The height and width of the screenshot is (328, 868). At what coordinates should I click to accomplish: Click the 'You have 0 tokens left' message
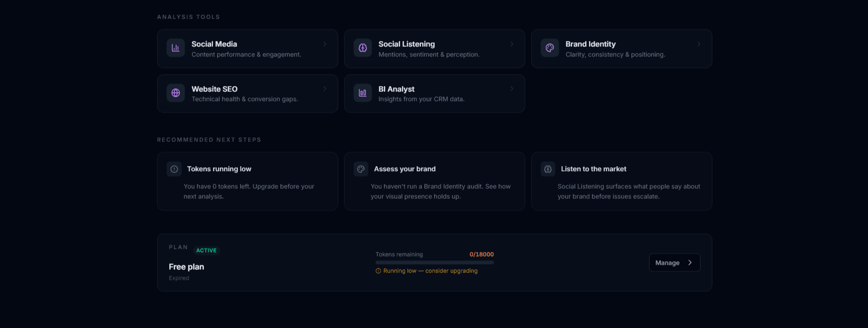249,192
